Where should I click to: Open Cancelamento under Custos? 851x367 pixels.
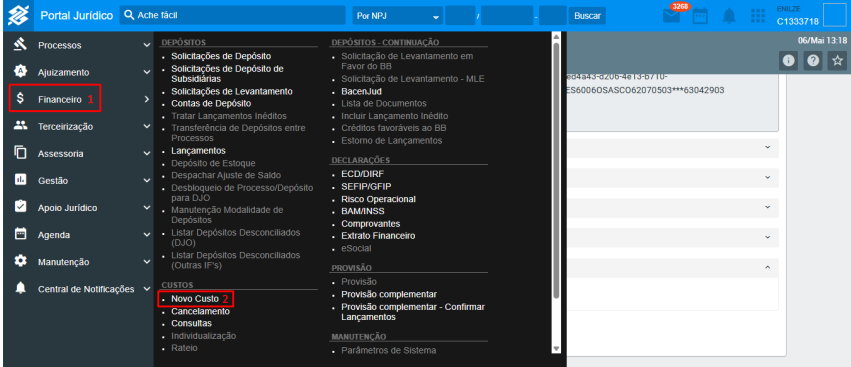click(x=200, y=312)
